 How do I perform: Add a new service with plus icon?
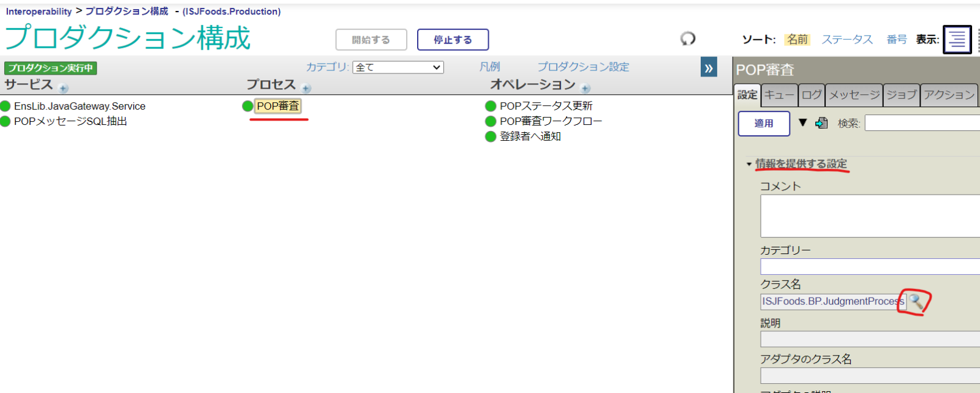point(64,88)
